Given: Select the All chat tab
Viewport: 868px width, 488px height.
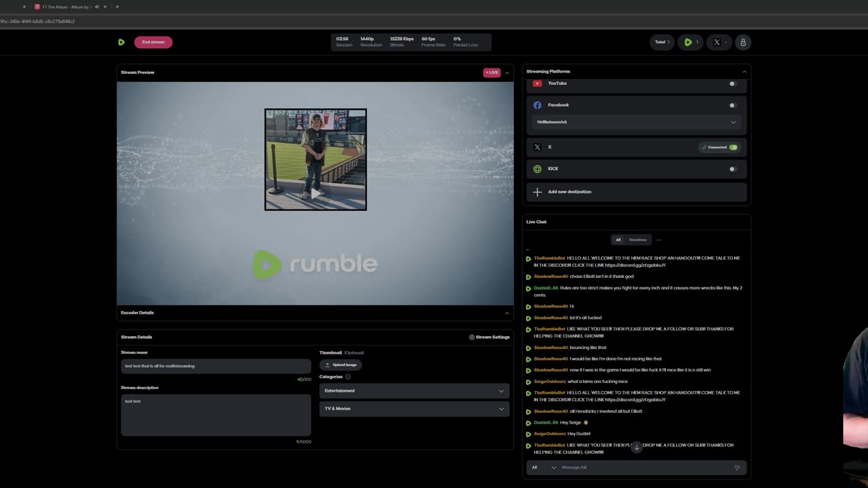Looking at the screenshot, I should [x=618, y=240].
